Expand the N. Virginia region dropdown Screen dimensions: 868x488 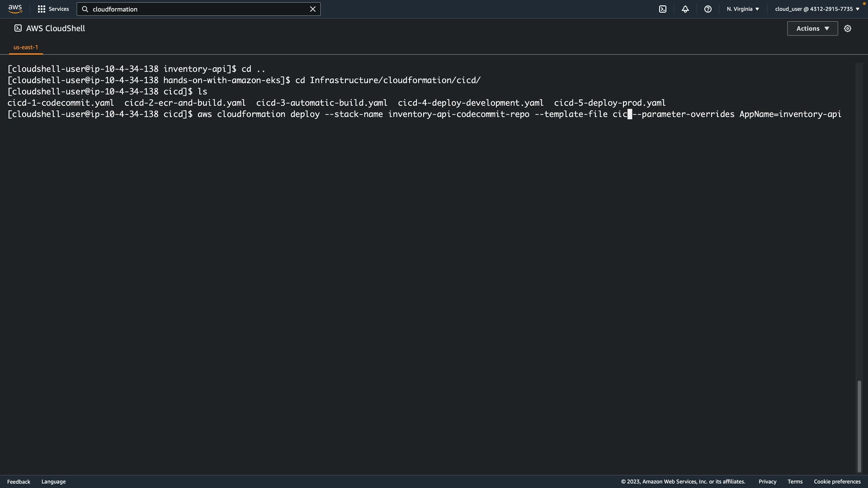click(743, 9)
